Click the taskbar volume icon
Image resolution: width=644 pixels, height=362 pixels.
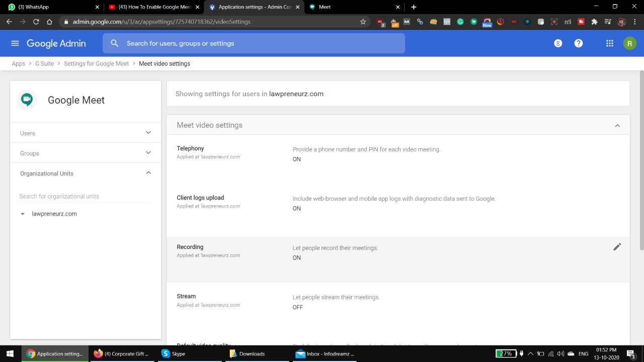click(x=560, y=354)
